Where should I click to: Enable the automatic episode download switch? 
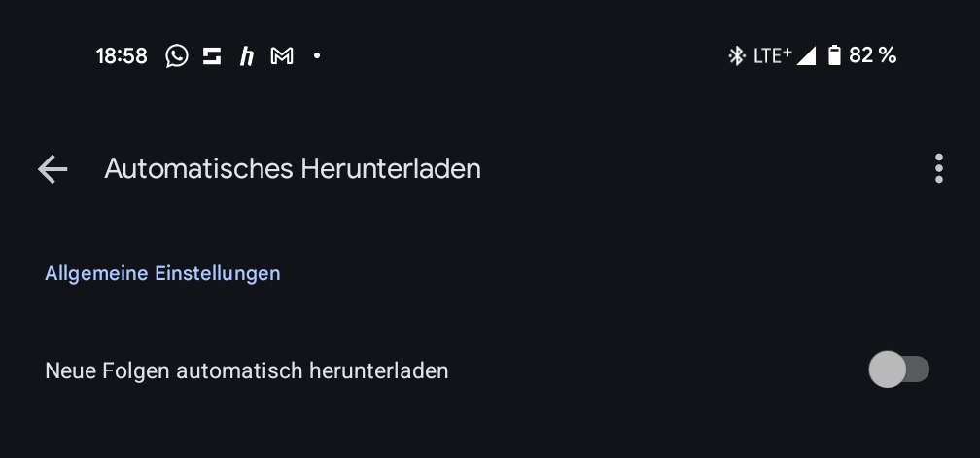(x=898, y=370)
